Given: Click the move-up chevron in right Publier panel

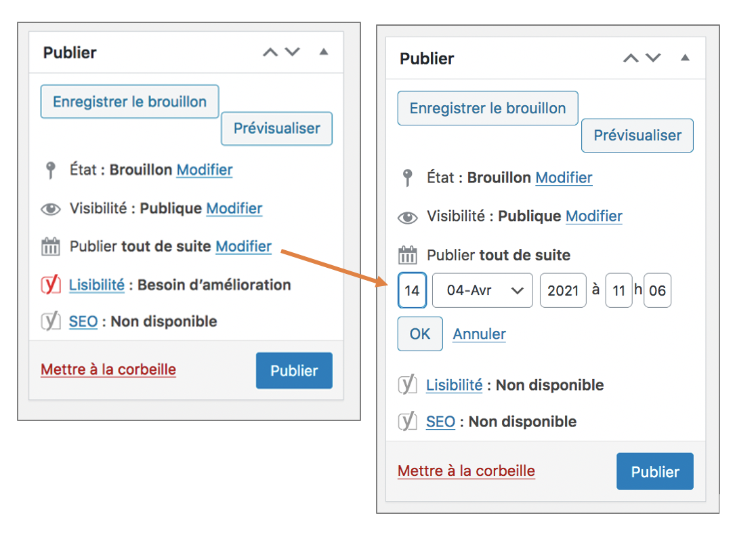Looking at the screenshot, I should [631, 58].
